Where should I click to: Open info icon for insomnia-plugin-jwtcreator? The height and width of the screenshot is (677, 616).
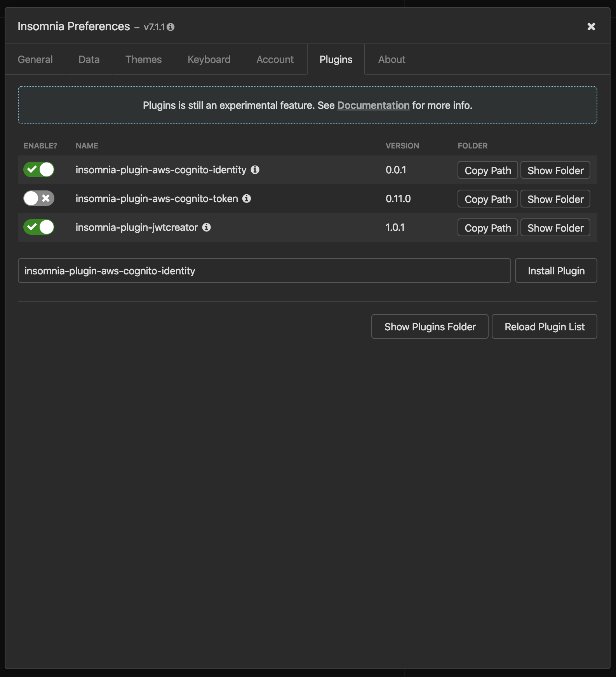pos(207,227)
